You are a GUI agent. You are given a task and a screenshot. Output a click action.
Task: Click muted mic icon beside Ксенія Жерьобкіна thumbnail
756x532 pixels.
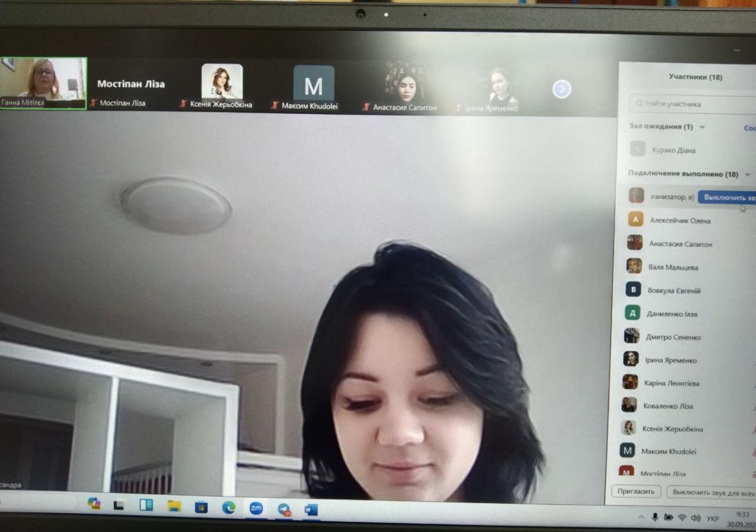coord(183,105)
